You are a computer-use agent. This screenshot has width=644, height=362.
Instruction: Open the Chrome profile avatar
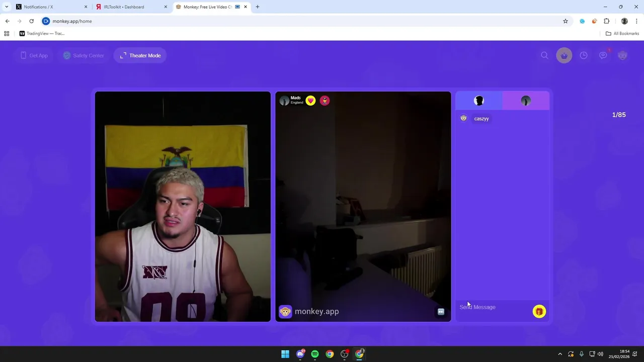point(624,21)
